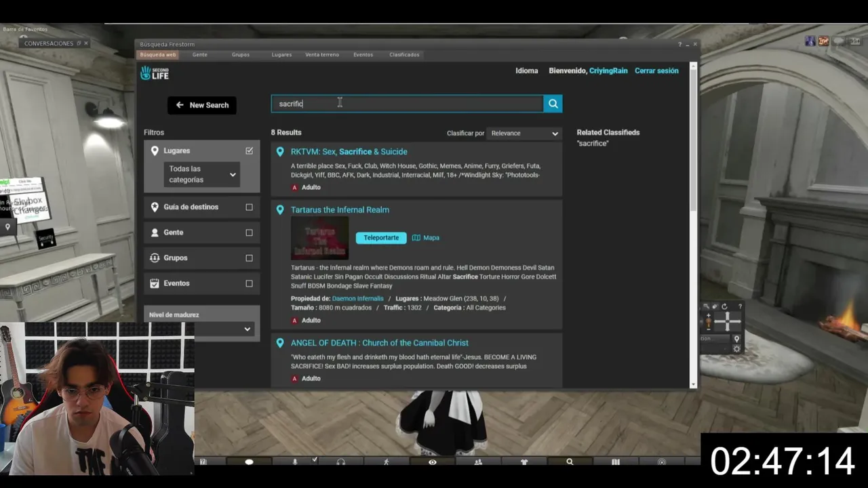Check the Gente filter checkbox
The height and width of the screenshot is (488, 868).
point(249,232)
